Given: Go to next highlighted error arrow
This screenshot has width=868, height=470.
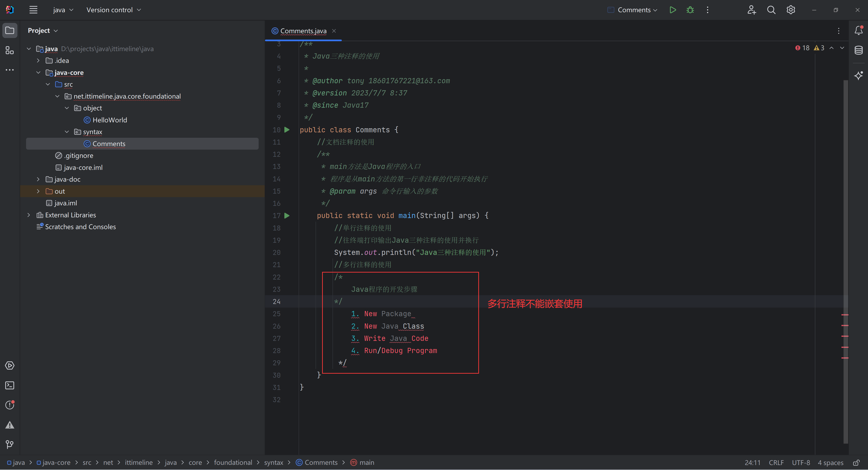Looking at the screenshot, I should pyautogui.click(x=842, y=48).
